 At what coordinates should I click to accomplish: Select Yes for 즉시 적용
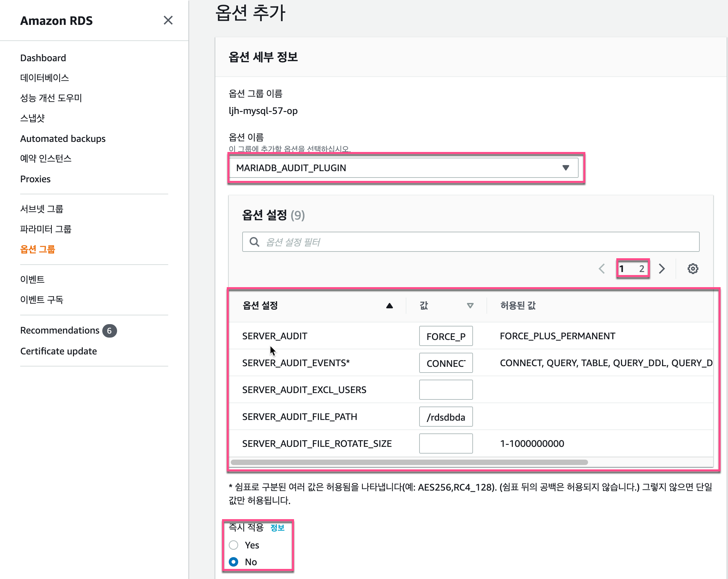coord(234,545)
